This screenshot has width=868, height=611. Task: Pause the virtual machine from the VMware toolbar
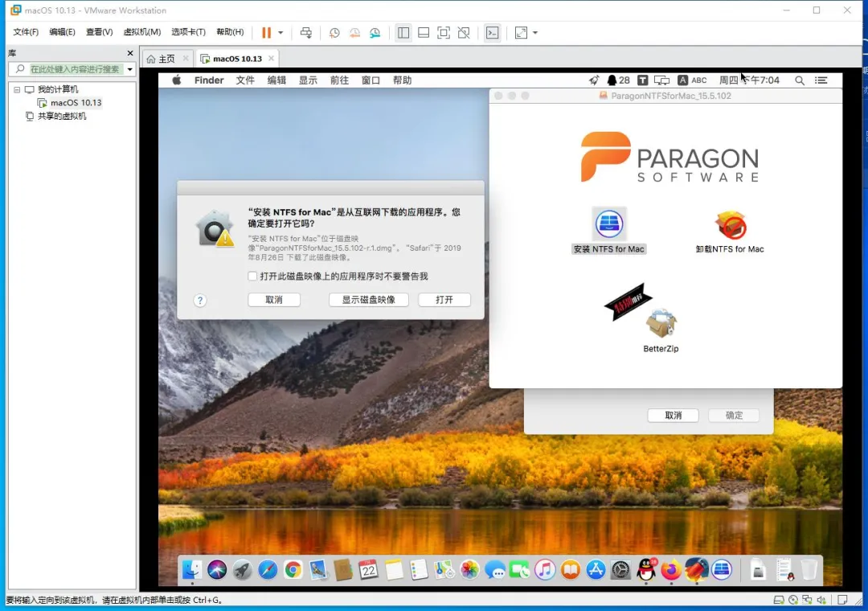[x=266, y=33]
